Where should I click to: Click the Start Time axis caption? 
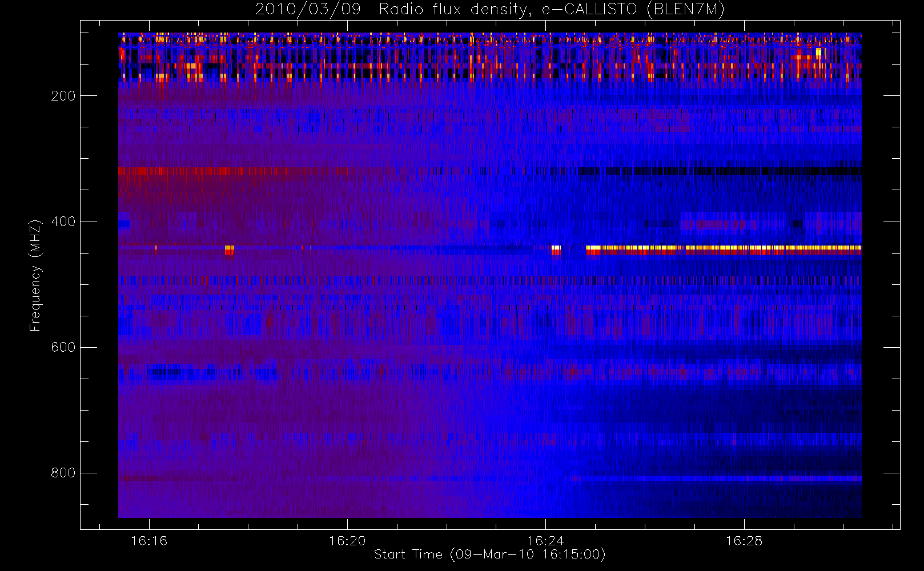(489, 554)
